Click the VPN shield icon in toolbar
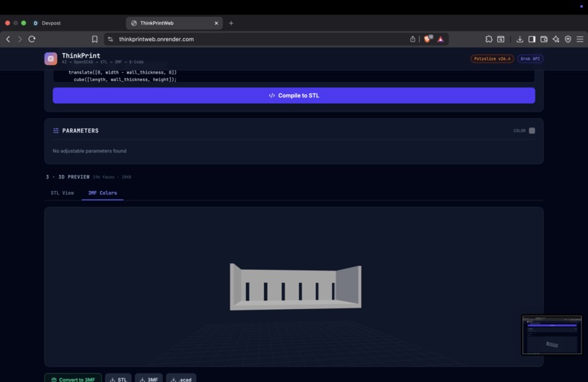The width and height of the screenshot is (588, 382). [x=568, y=39]
